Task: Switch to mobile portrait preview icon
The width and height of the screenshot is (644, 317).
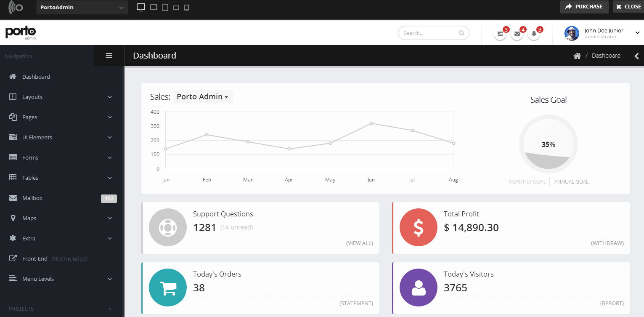Action: click(187, 8)
